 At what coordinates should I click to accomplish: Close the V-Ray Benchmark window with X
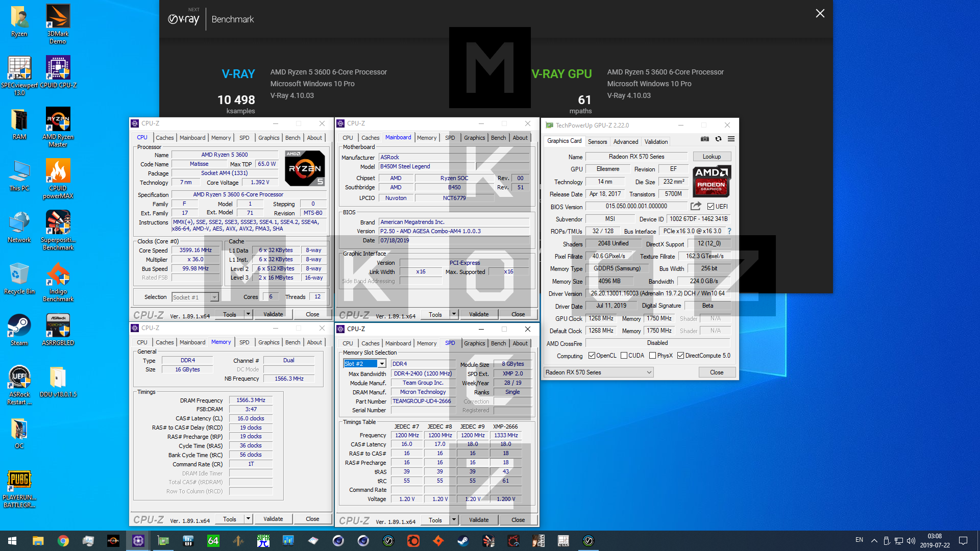pyautogui.click(x=820, y=14)
